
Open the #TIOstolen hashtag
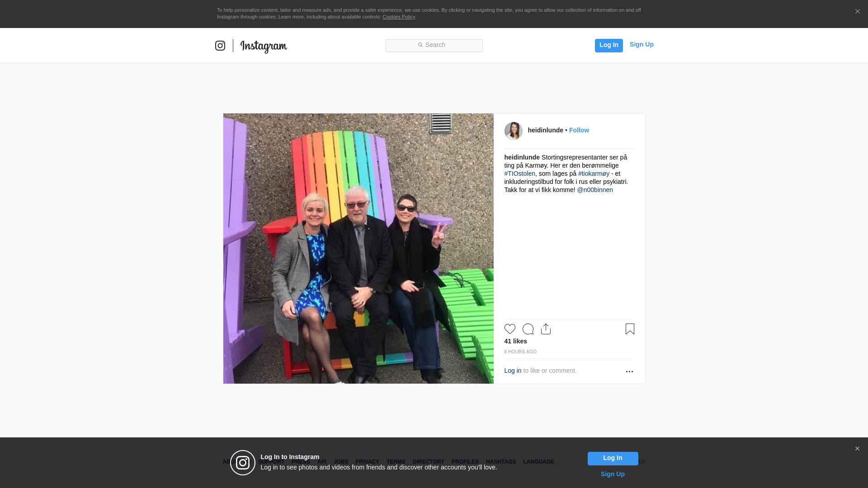[x=519, y=174]
